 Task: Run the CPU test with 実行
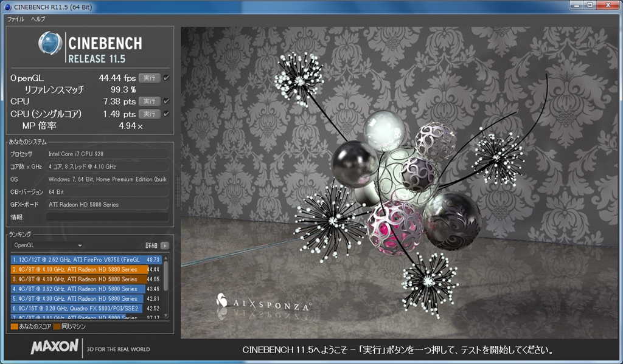click(150, 101)
